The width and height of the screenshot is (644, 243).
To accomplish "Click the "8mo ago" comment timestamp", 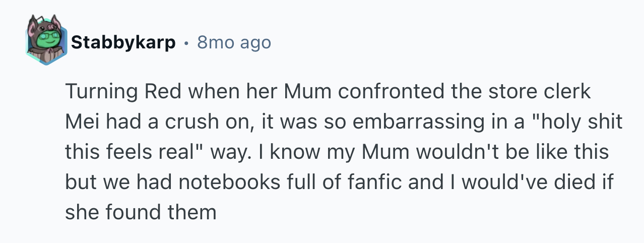I will 234,43.
